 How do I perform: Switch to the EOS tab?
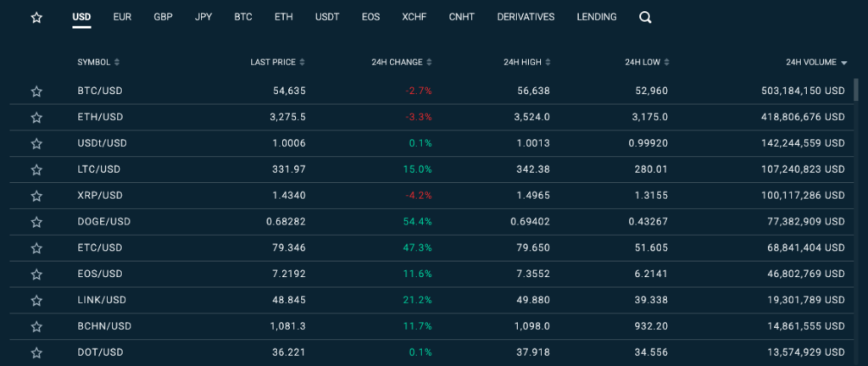click(371, 17)
